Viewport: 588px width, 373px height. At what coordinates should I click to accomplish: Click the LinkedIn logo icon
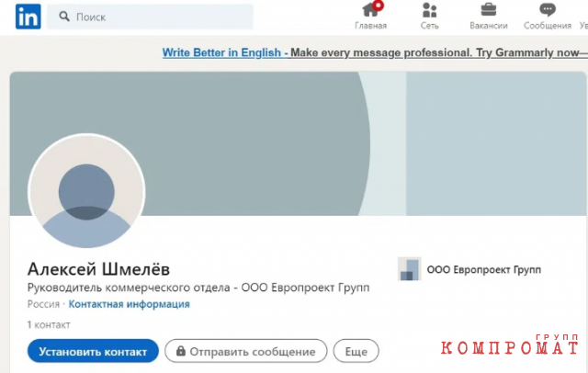(x=28, y=17)
